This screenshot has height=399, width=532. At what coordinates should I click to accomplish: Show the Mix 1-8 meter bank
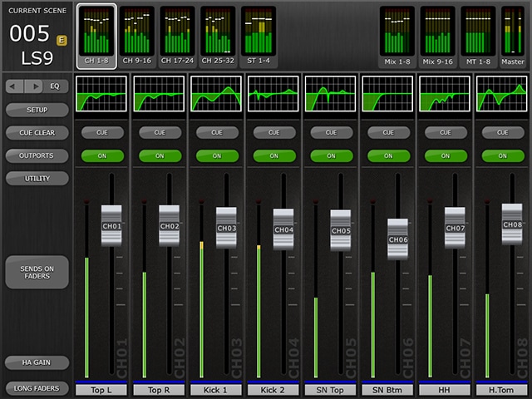tap(397, 36)
